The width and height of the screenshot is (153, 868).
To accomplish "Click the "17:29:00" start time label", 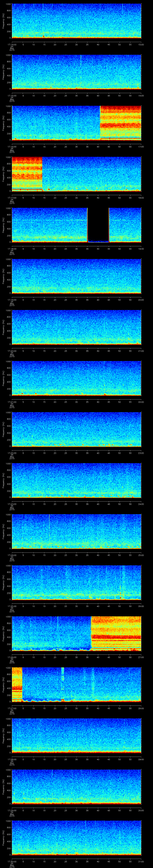I will click(x=12, y=810).
